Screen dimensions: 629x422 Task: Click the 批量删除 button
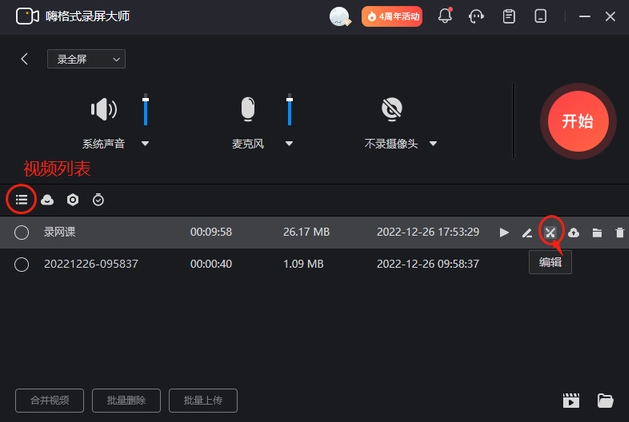point(126,400)
